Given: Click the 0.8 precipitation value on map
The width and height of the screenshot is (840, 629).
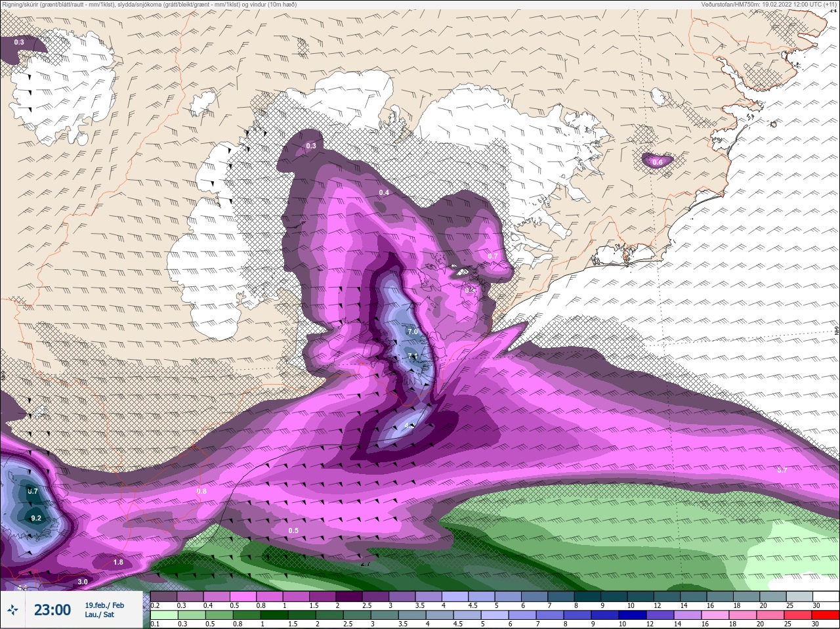Looking at the screenshot, I should point(201,491).
